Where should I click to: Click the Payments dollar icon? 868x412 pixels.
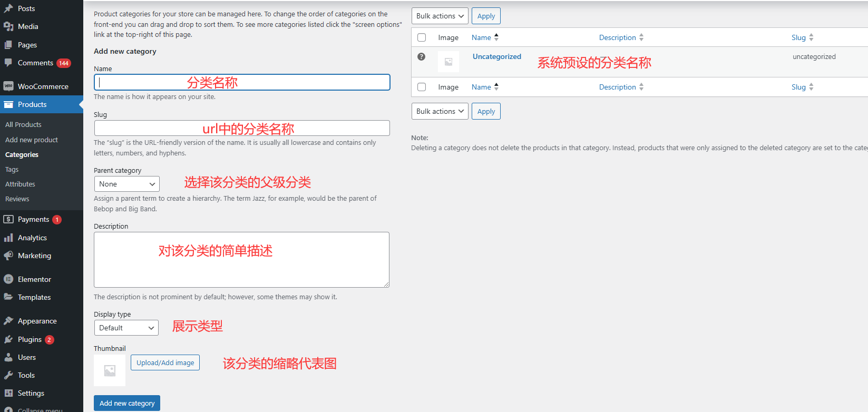pyautogui.click(x=8, y=219)
